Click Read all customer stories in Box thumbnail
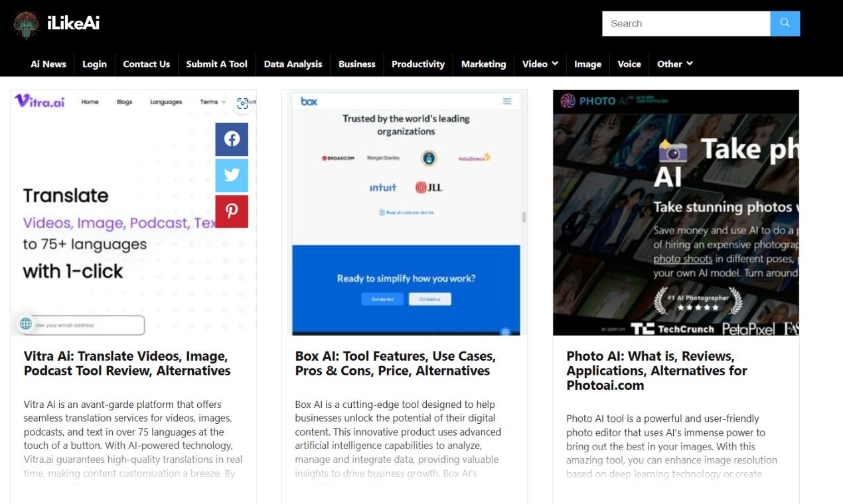843x504 pixels. coord(406,212)
